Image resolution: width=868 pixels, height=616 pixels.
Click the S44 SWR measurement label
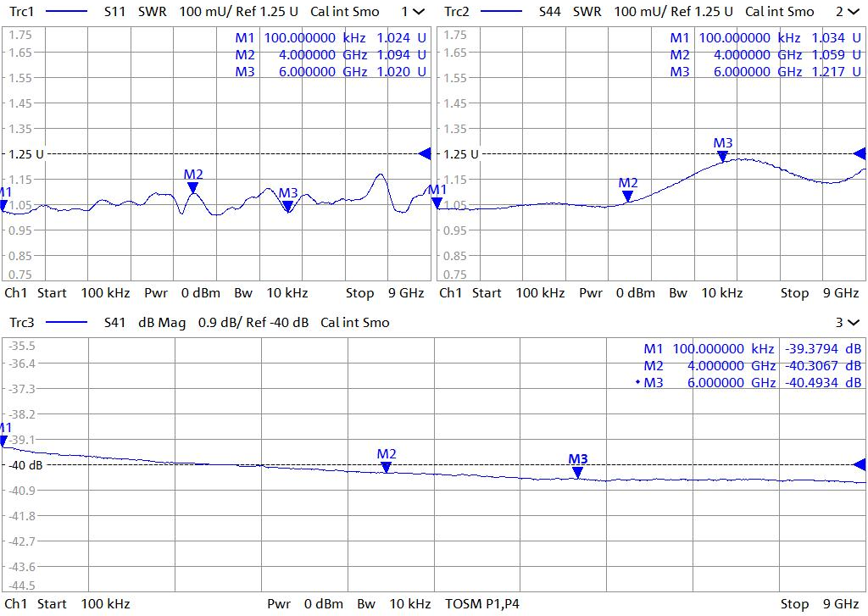click(570, 12)
